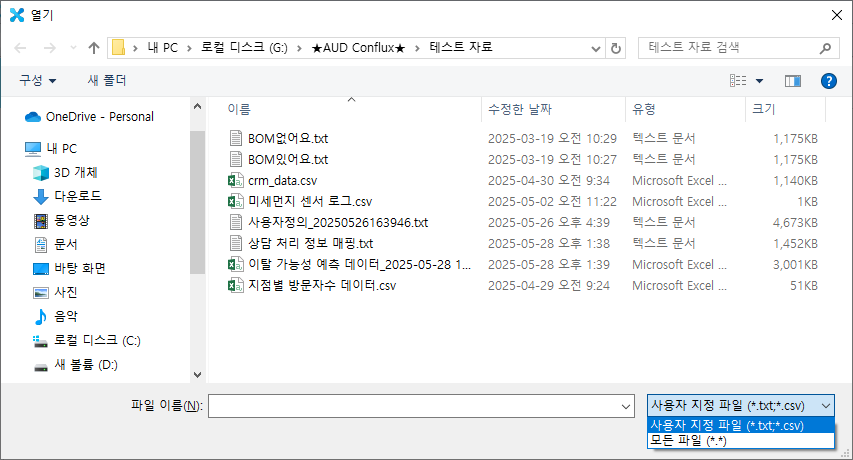This screenshot has width=853, height=460.
Task: Open the 구성 menu
Action: coord(38,80)
